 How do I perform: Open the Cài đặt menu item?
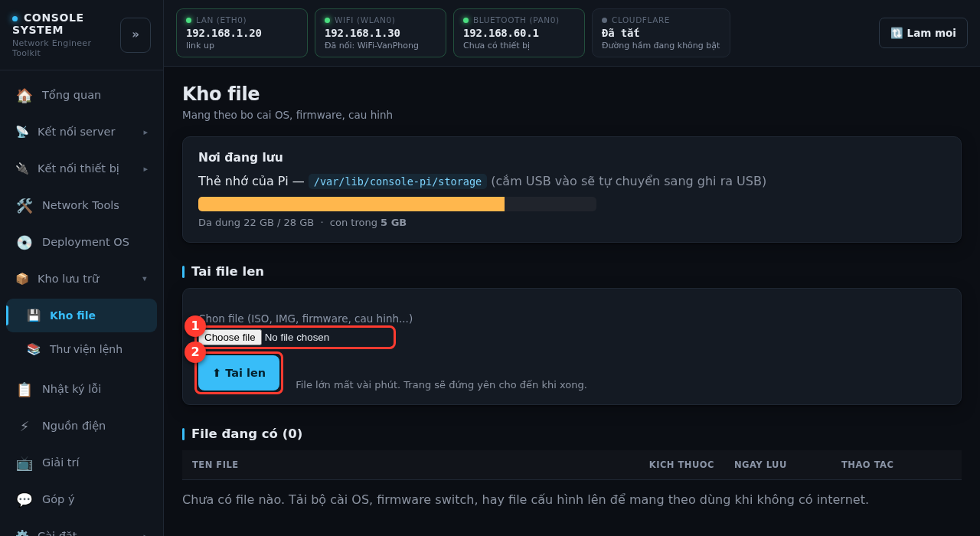click(x=81, y=530)
